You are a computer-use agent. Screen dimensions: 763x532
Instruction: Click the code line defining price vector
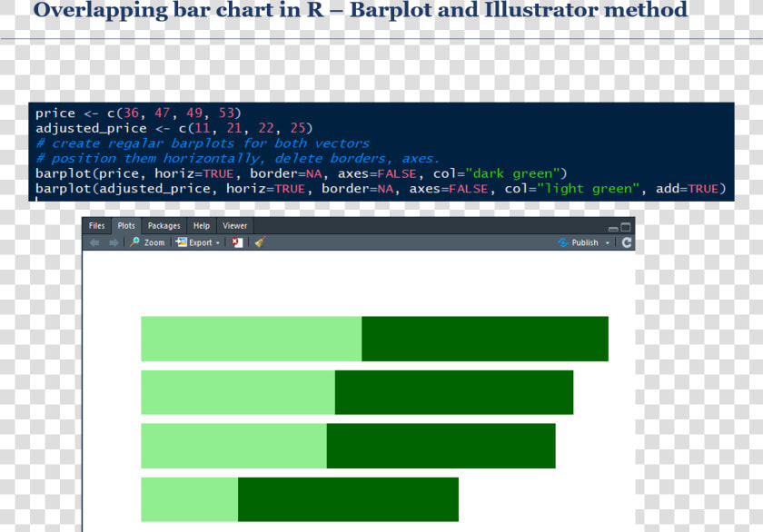(138, 113)
